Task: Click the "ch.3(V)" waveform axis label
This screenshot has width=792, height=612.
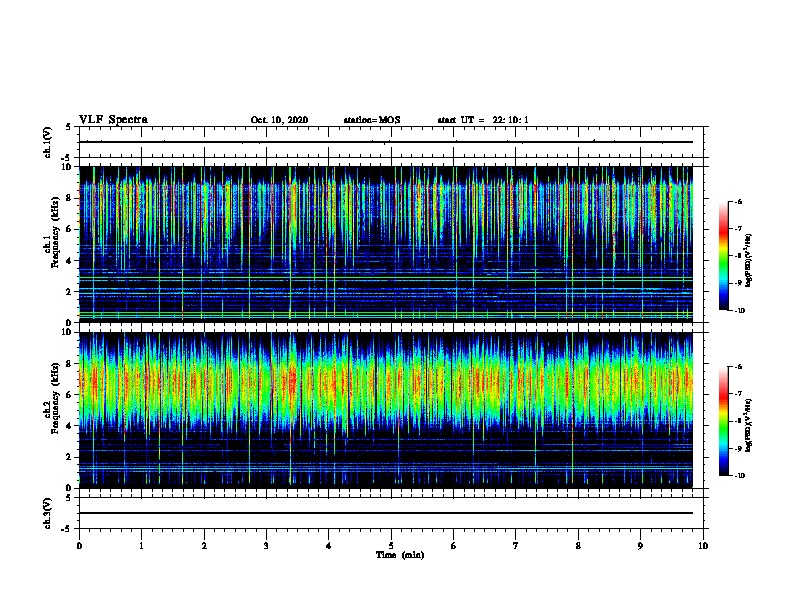Action: [x=48, y=513]
